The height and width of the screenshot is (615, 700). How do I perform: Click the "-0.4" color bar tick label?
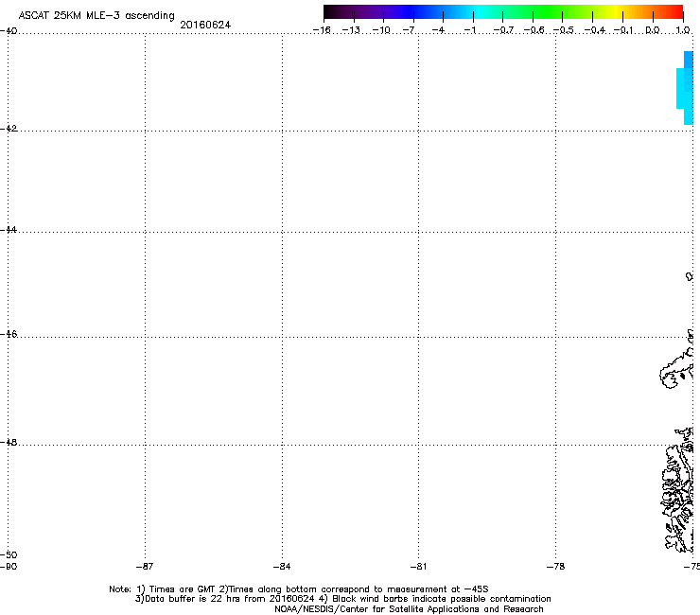point(595,30)
